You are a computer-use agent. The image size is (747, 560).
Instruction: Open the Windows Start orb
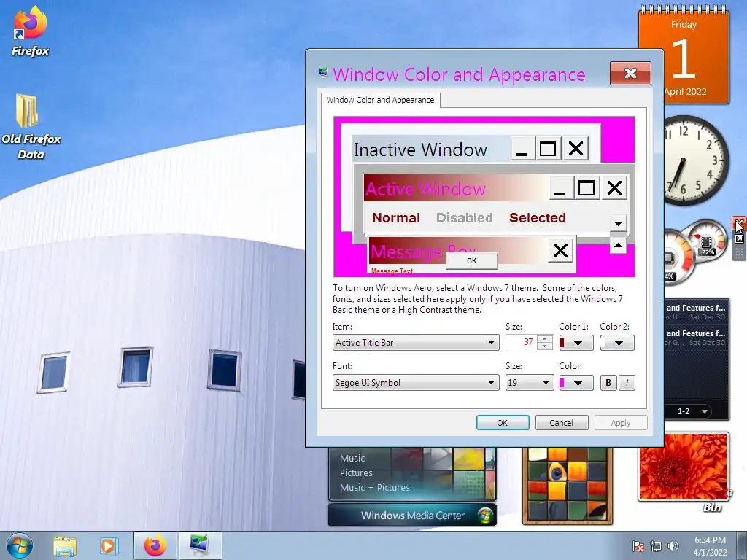point(19,545)
